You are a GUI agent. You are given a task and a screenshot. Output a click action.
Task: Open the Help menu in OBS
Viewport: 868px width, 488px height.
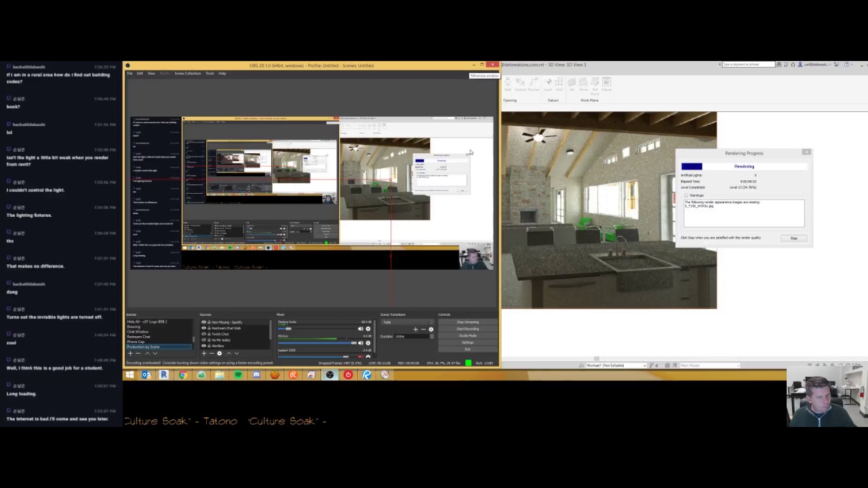[222, 73]
